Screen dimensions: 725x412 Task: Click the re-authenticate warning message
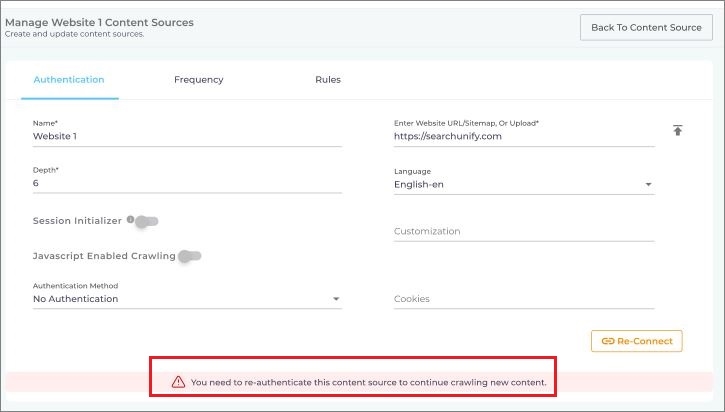point(368,382)
